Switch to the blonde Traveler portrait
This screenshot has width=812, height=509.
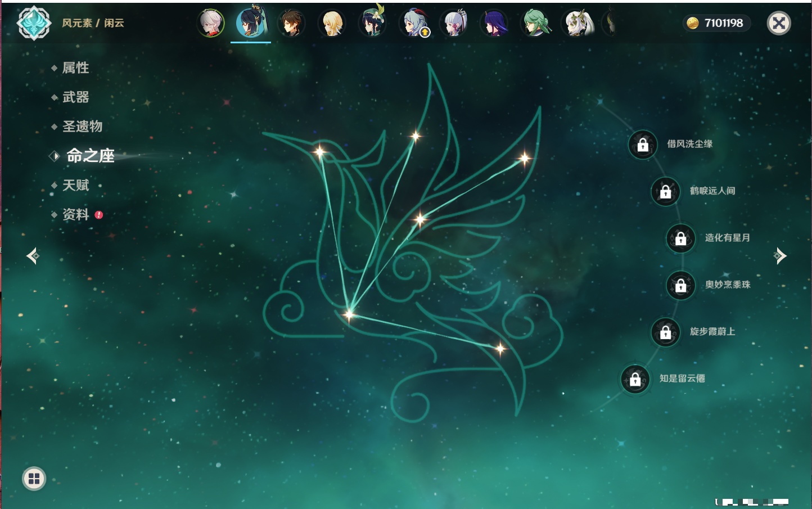point(332,24)
